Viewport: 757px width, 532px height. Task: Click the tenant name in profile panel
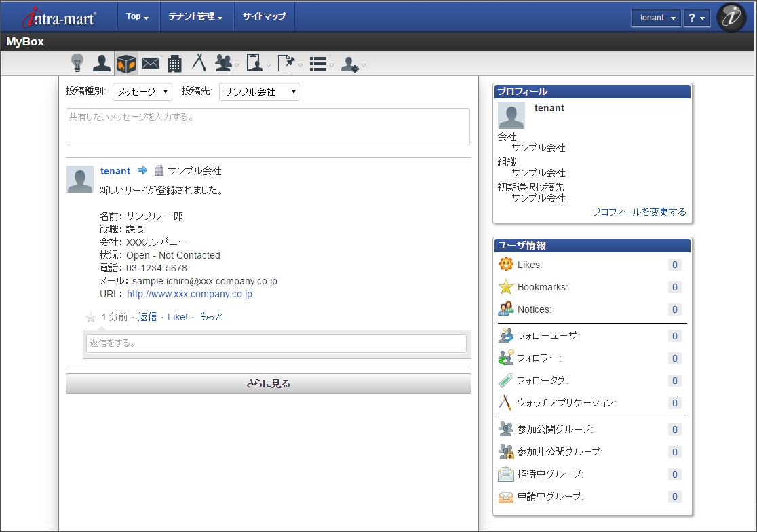(x=549, y=108)
